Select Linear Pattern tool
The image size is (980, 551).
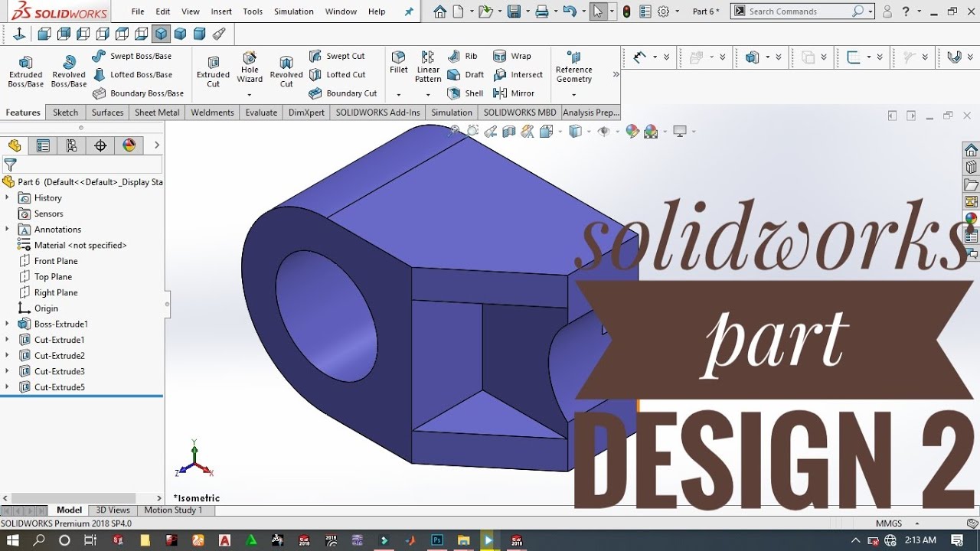click(428, 67)
